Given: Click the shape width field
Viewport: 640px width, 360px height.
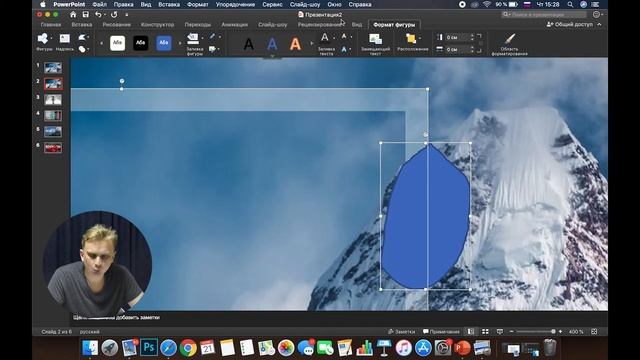Looking at the screenshot, I should click(457, 49).
